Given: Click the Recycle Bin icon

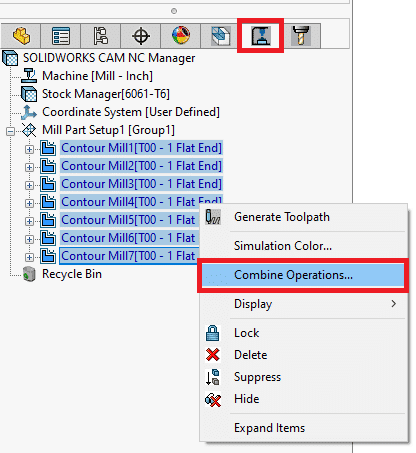Looking at the screenshot, I should pyautogui.click(x=29, y=274).
